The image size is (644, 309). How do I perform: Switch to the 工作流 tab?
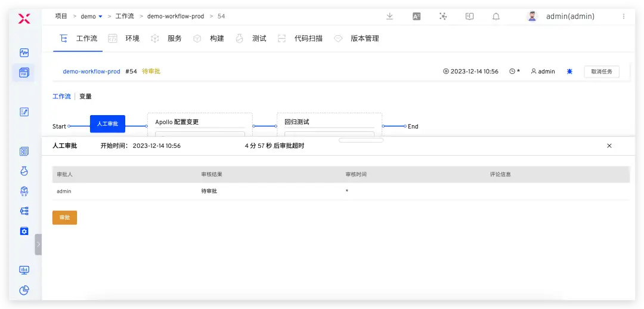pyautogui.click(x=78, y=39)
